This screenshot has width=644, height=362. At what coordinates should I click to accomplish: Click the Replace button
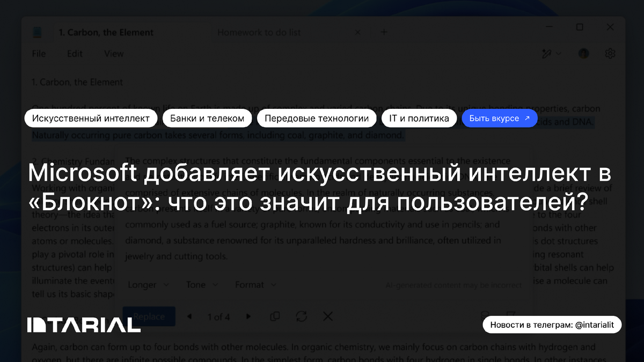coord(149,316)
